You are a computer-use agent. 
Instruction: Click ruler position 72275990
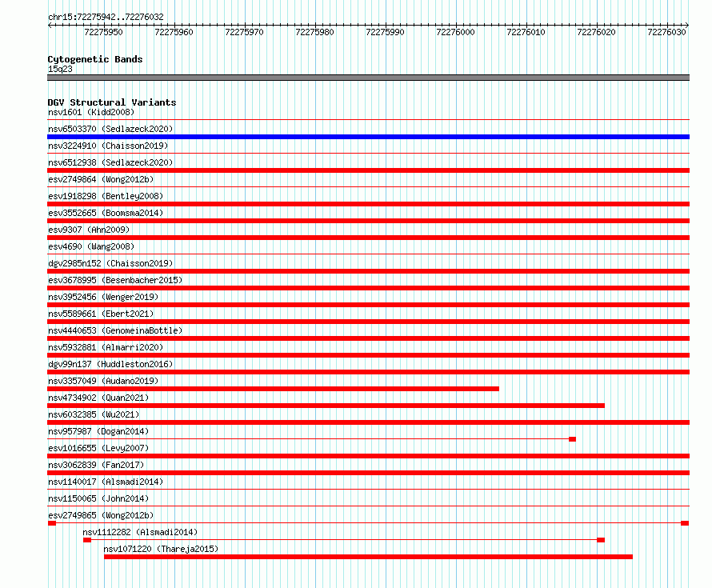pos(385,32)
